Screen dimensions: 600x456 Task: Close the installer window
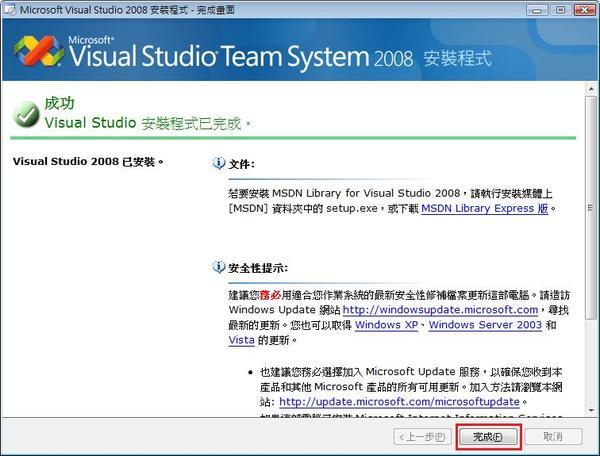[584, 10]
